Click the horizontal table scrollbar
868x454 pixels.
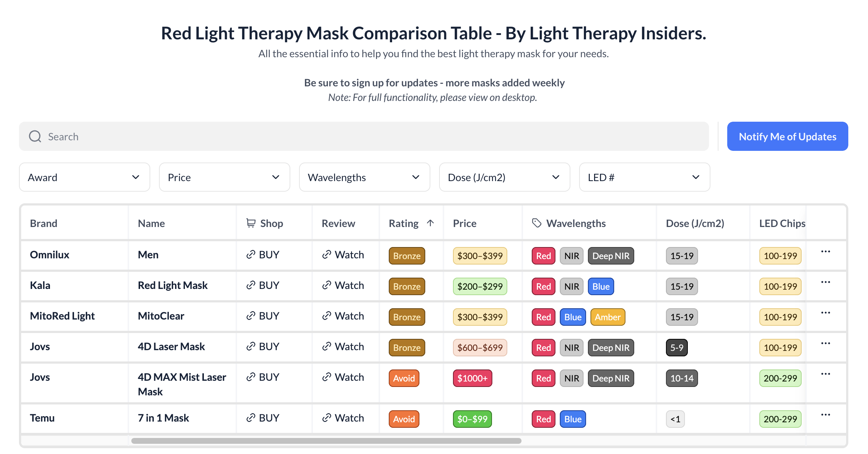[x=326, y=441]
